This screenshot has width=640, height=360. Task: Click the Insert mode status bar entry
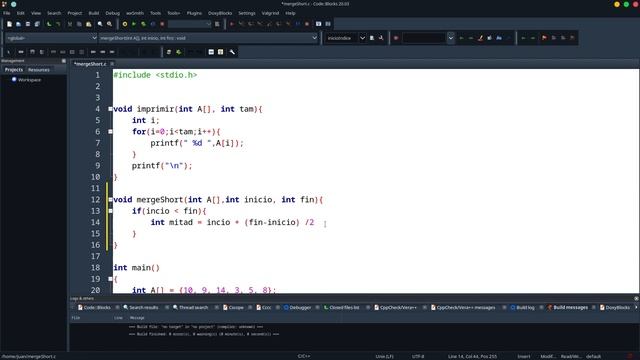[524, 356]
